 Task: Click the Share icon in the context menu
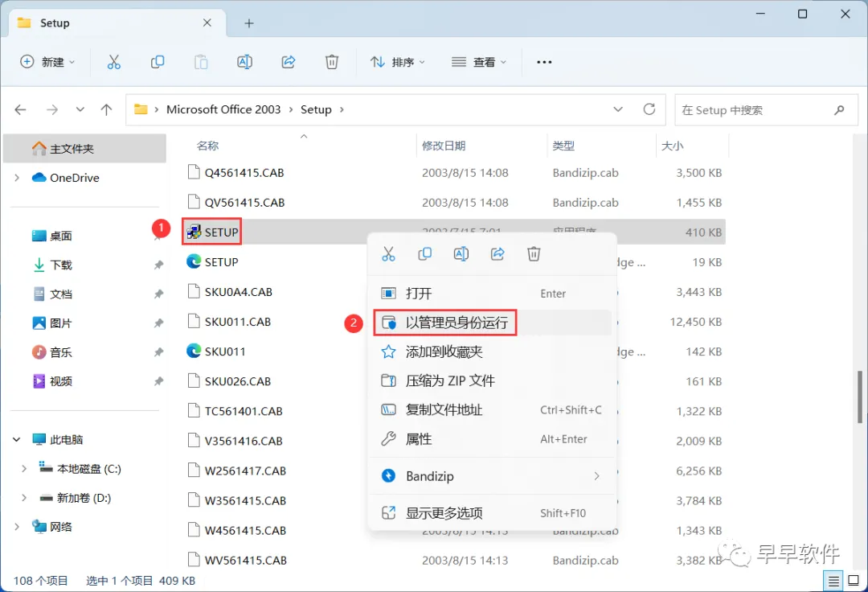point(497,254)
